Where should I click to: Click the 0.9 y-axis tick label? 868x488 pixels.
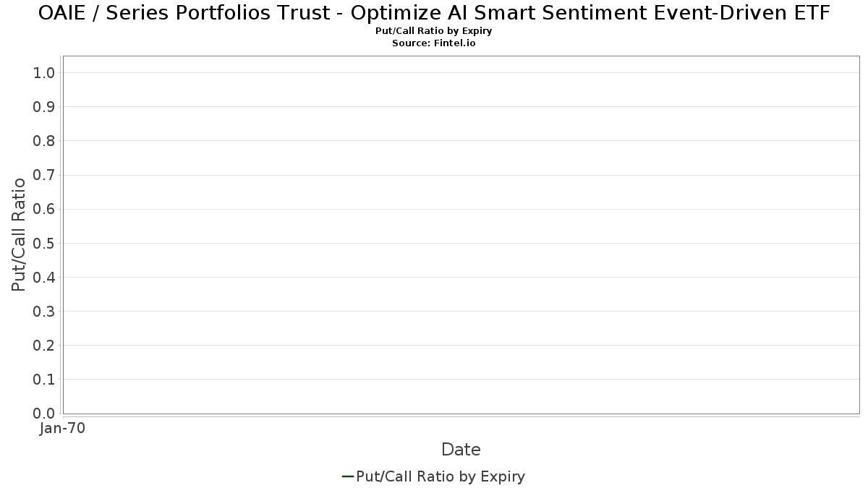[44, 107]
